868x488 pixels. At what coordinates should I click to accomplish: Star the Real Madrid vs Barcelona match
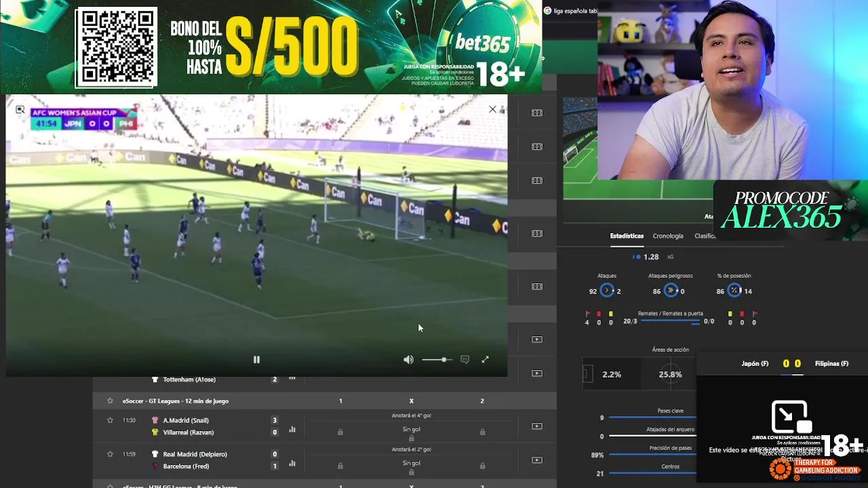pos(110,454)
